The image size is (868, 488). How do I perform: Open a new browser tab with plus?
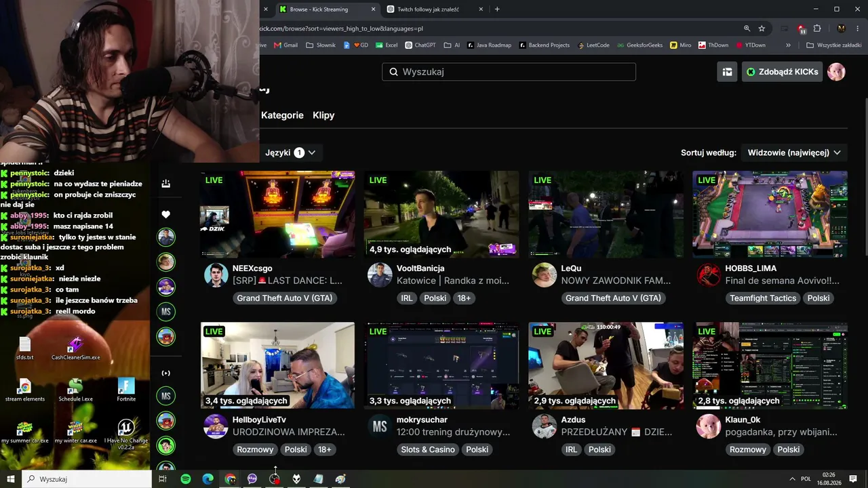coord(497,9)
